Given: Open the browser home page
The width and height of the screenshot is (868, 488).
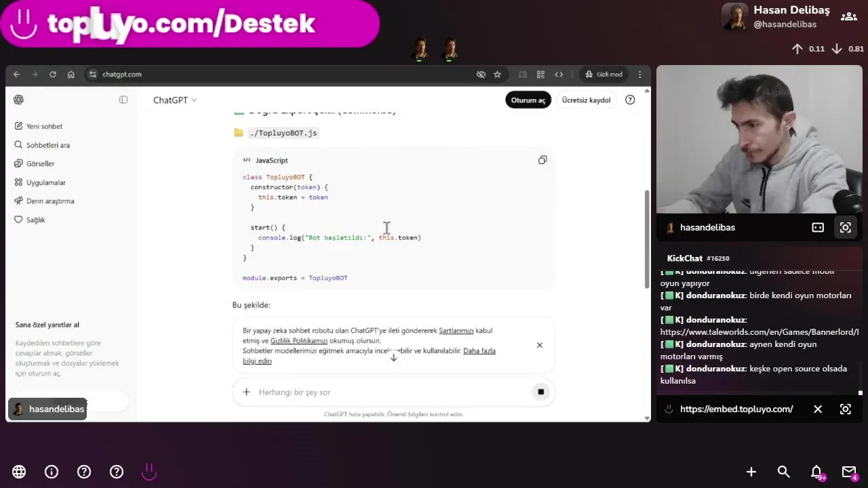Looking at the screenshot, I should click(x=71, y=75).
